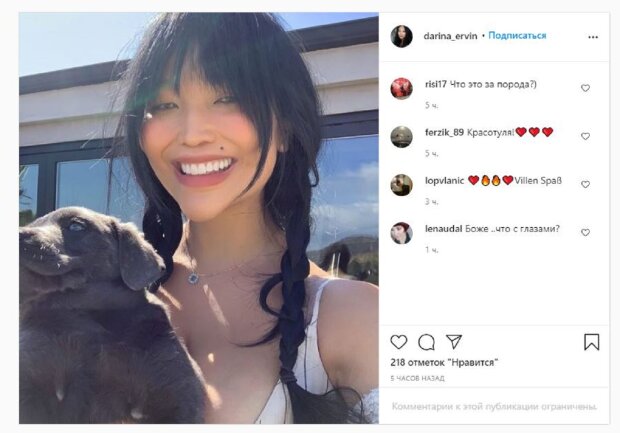This screenshot has height=433, width=620.
Task: Like the comment from ferzik_89
Action: [x=585, y=136]
